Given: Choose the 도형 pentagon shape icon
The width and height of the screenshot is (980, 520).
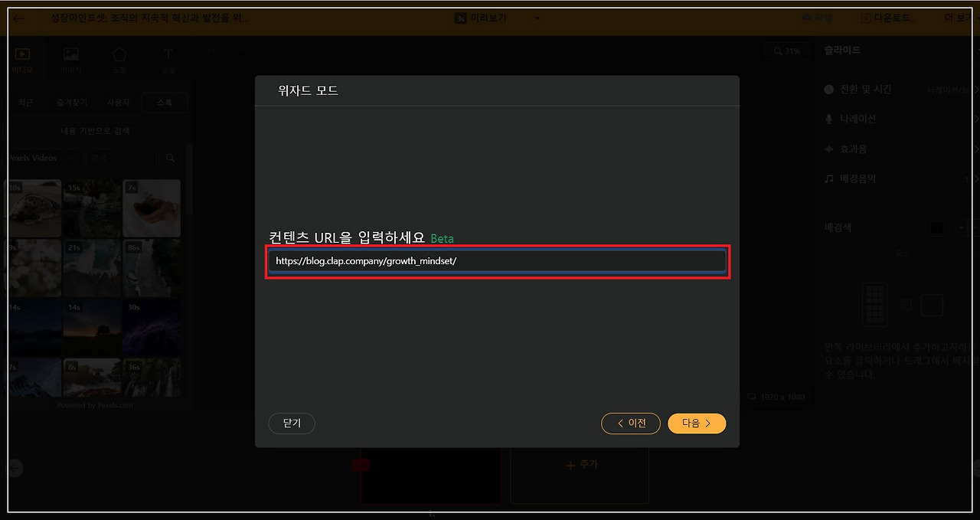Looking at the screenshot, I should 119,55.
